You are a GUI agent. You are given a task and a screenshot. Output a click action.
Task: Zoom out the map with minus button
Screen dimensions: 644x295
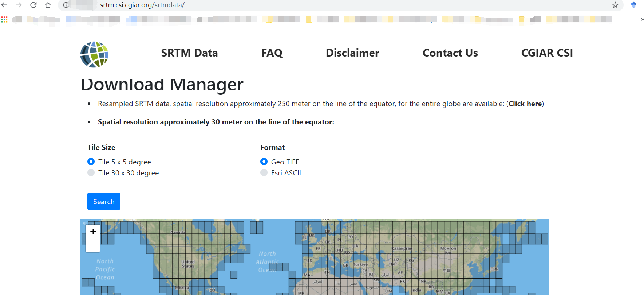pyautogui.click(x=93, y=245)
